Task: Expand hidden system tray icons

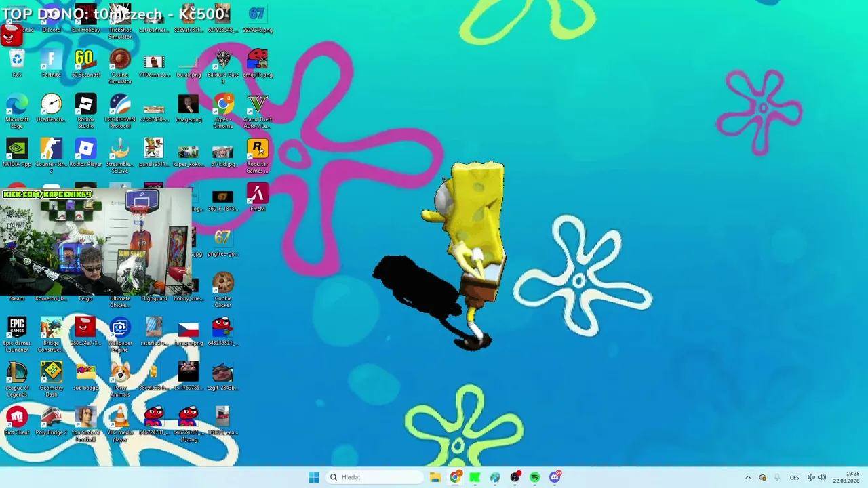Action: [748, 477]
